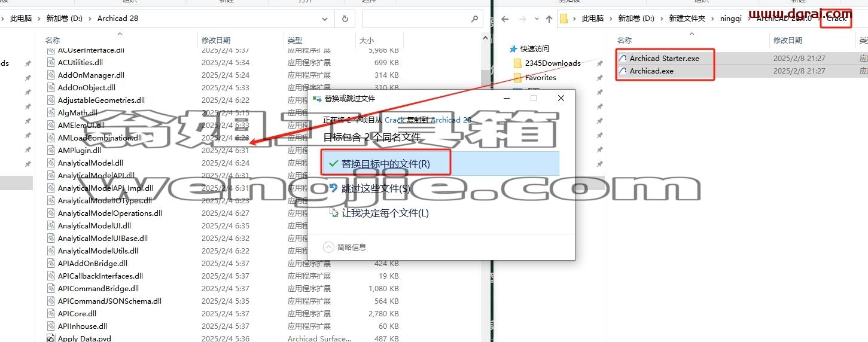Select 此电脑 breadcrumb in right address bar
Screen dimensions: 868x342
pyautogui.click(x=592, y=19)
